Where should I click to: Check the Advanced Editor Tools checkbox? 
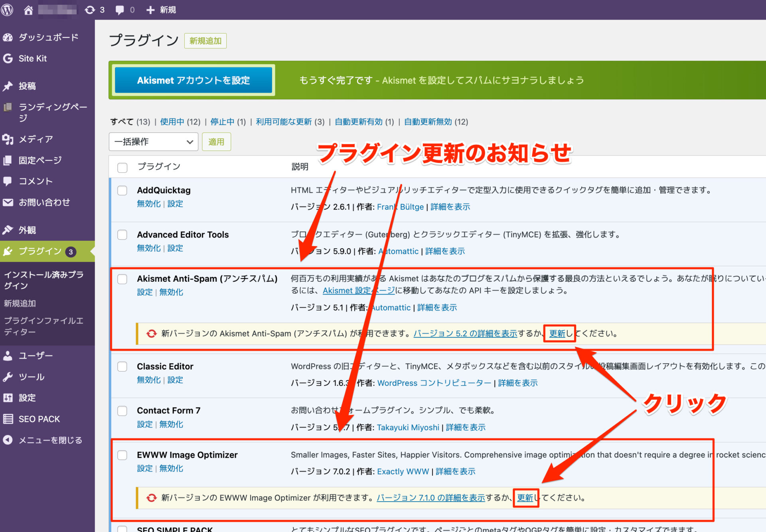122,235
